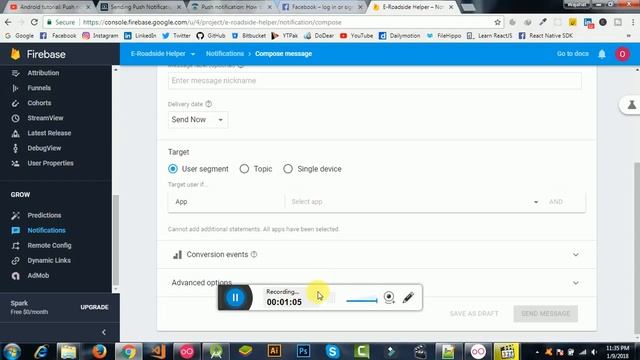Click the AND condition button

(556, 202)
